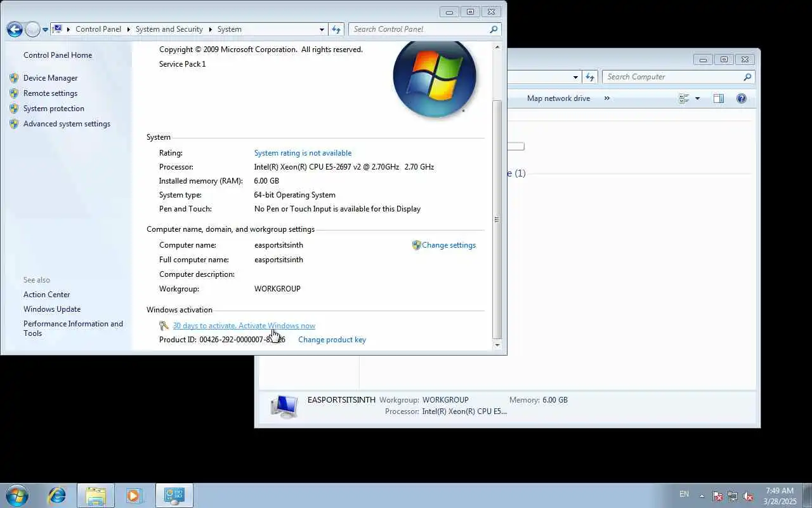Open 'System rating is not available' link
The width and height of the screenshot is (812, 508).
[303, 153]
